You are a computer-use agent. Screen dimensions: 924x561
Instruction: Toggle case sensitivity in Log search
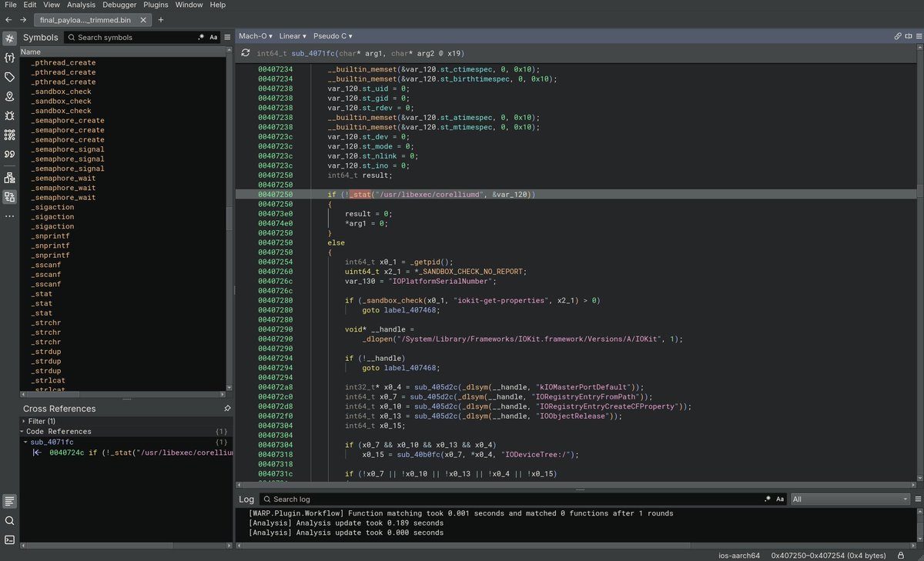pos(779,499)
